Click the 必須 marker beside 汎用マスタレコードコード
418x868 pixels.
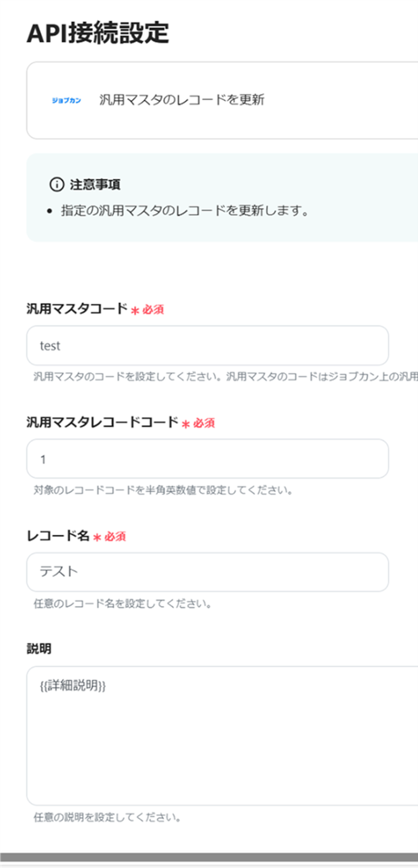204,423
